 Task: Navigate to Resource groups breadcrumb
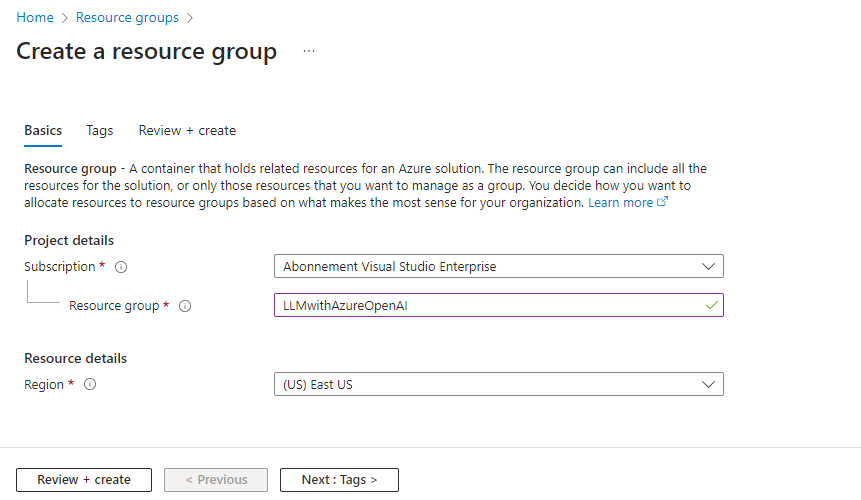pyautogui.click(x=127, y=17)
